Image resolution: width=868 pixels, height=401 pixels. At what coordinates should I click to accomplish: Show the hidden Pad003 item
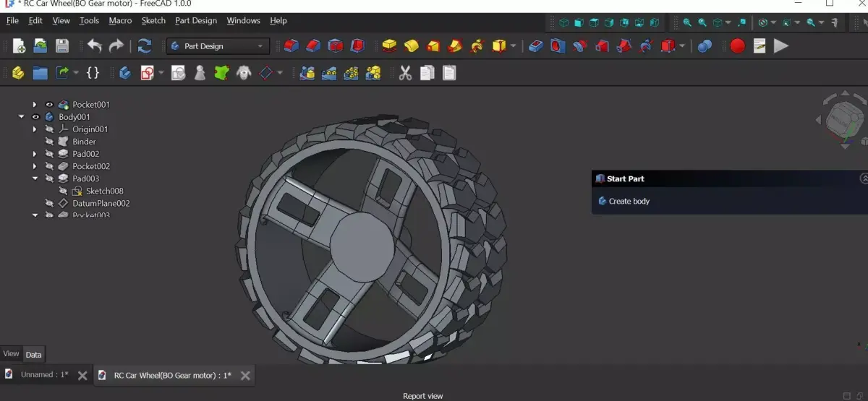[49, 178]
